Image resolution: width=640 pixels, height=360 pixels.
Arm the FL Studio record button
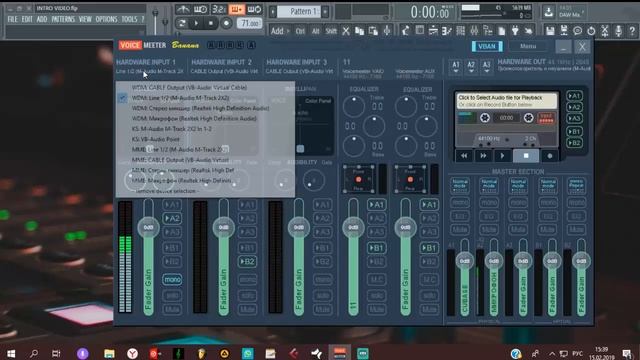click(x=226, y=23)
